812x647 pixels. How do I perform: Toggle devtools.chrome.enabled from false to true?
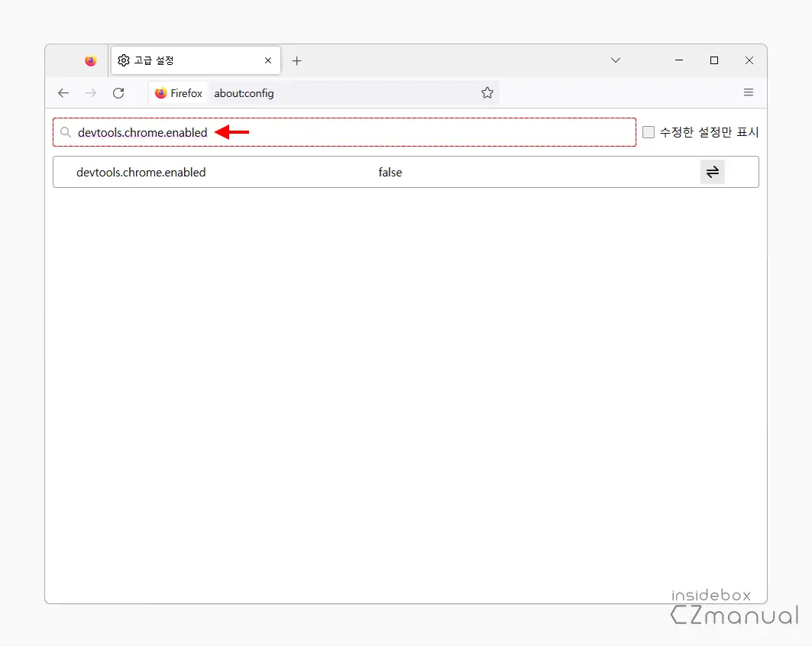(712, 172)
